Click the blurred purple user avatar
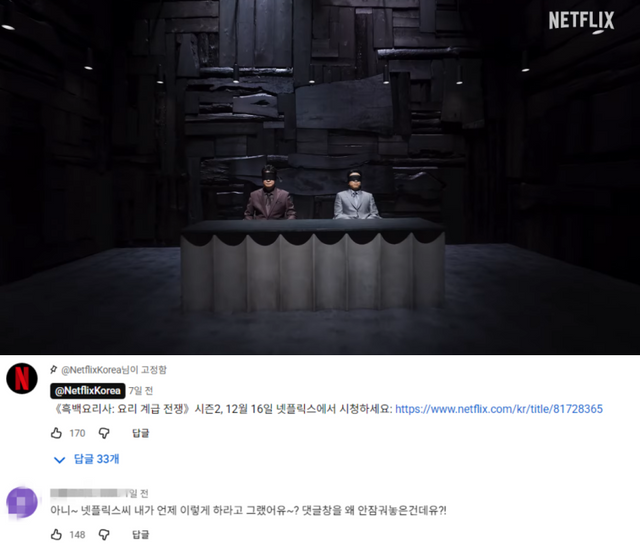Viewport: 640px width, 552px height. pos(22,502)
